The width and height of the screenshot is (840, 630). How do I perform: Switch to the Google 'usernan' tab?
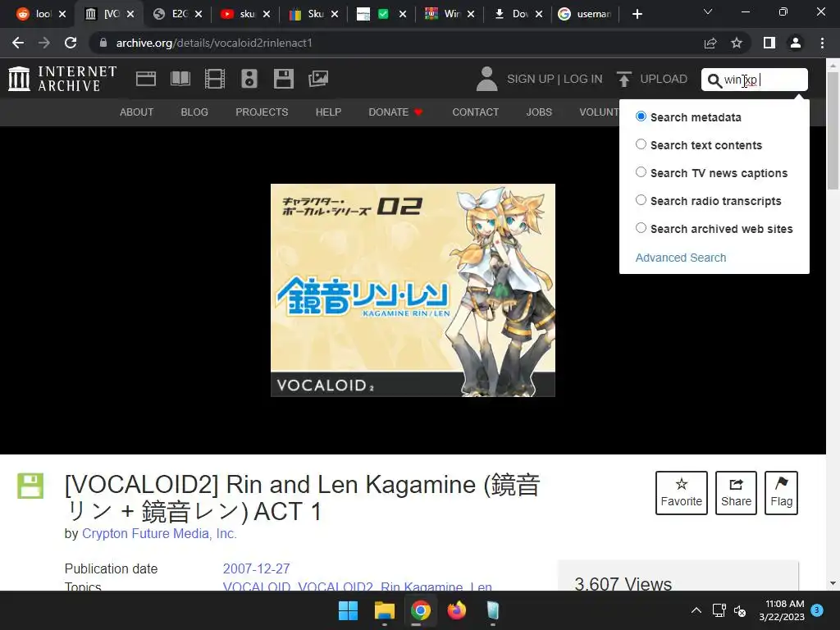point(585,14)
